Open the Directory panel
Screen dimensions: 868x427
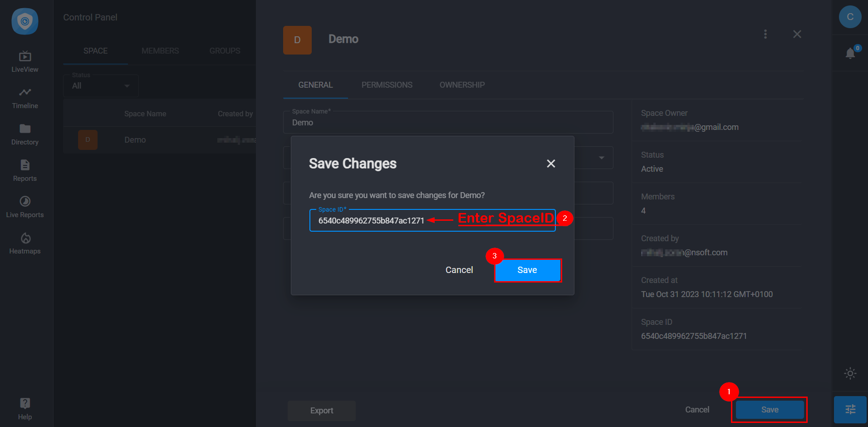[25, 133]
